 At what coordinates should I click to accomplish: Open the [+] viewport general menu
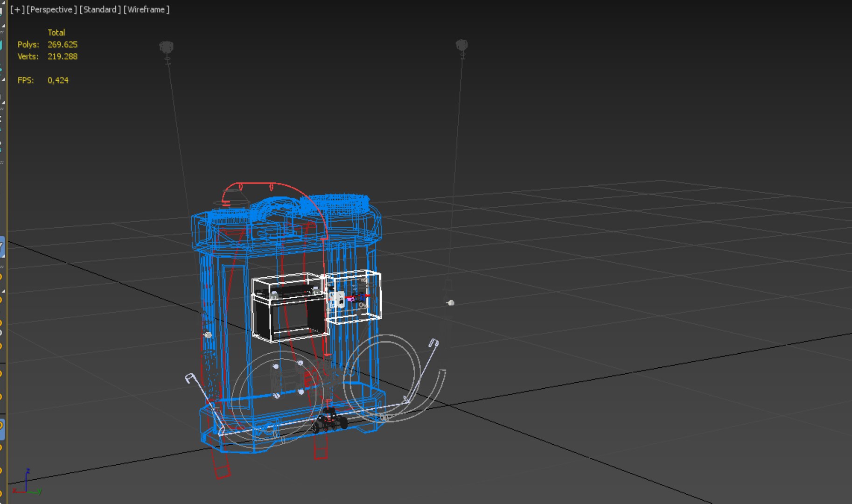click(x=17, y=9)
